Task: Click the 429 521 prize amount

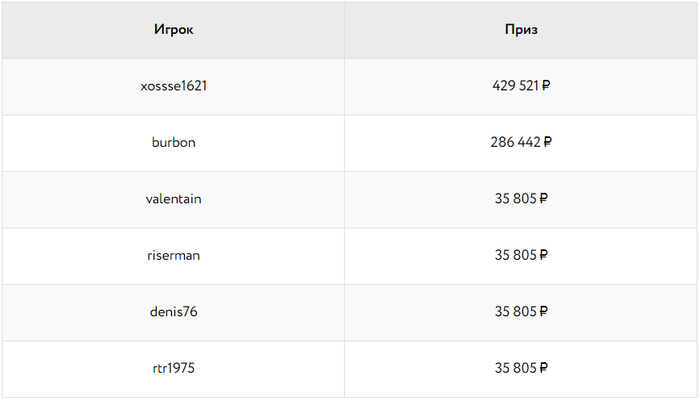Action: click(x=515, y=86)
